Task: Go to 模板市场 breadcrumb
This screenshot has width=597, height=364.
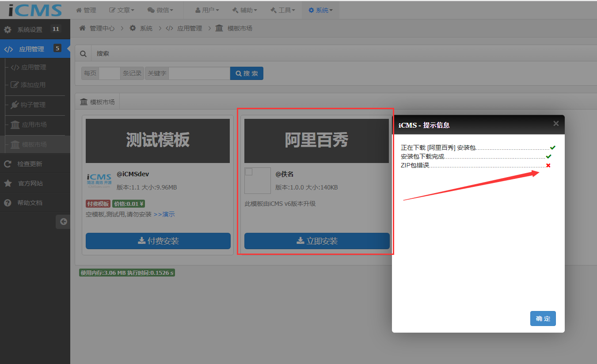Action: pyautogui.click(x=240, y=28)
